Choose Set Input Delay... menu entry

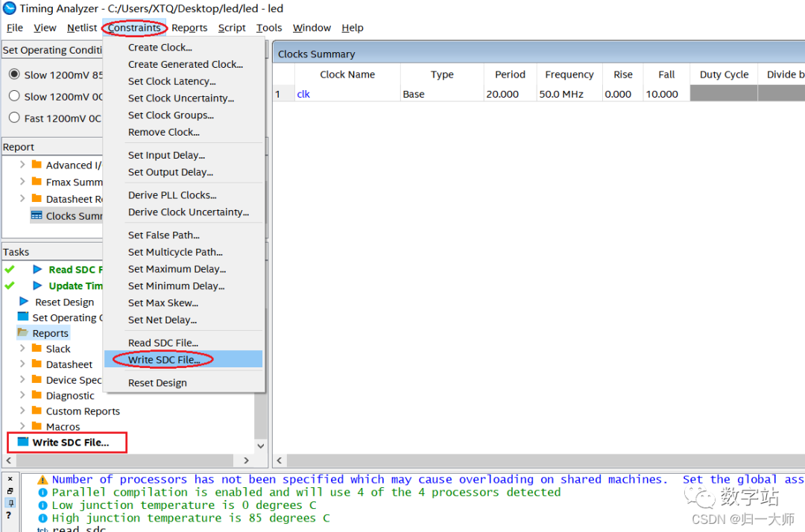click(x=183, y=155)
